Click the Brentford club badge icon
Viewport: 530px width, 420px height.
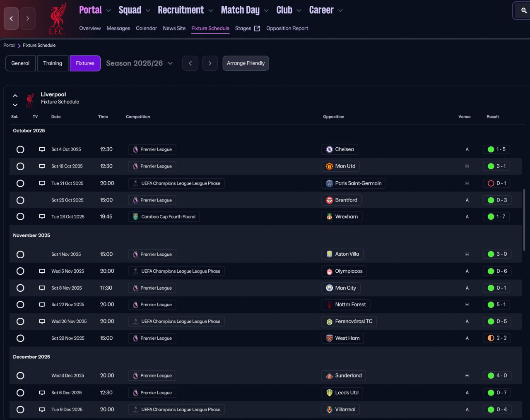pyautogui.click(x=330, y=200)
